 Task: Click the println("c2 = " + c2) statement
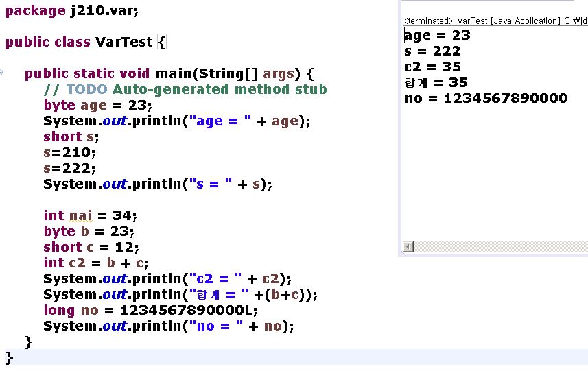pos(167,278)
